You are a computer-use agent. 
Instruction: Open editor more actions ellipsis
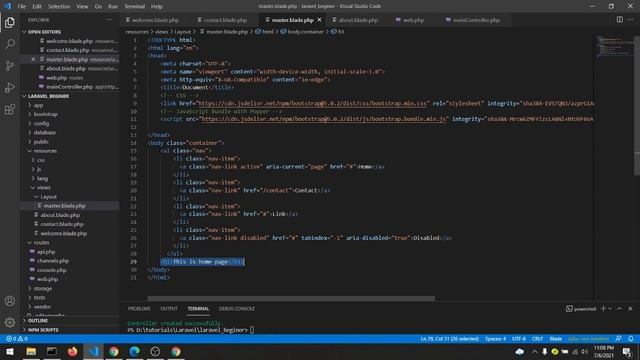click(x=631, y=20)
